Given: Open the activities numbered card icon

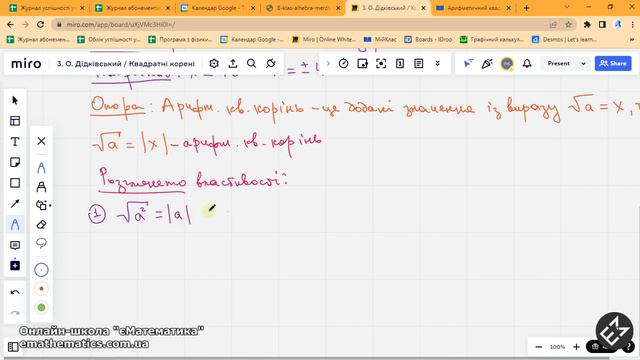Looking at the screenshot, I should [x=400, y=64].
